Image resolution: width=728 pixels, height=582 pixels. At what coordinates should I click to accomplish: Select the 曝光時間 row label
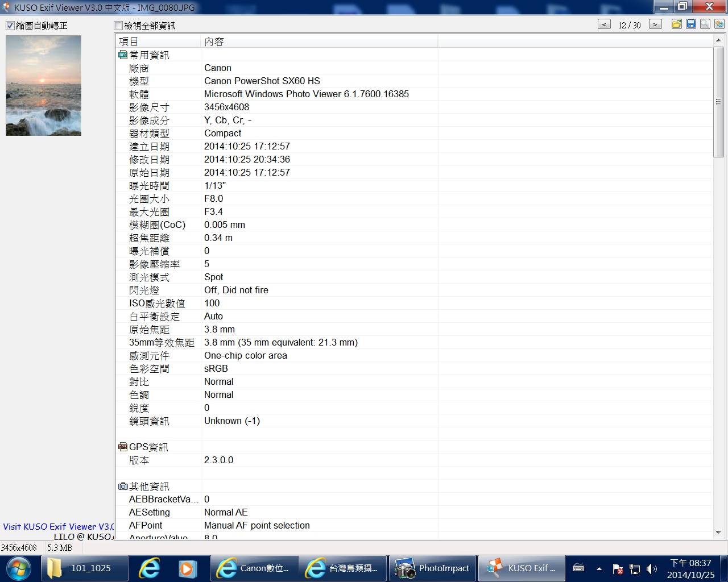coord(149,186)
